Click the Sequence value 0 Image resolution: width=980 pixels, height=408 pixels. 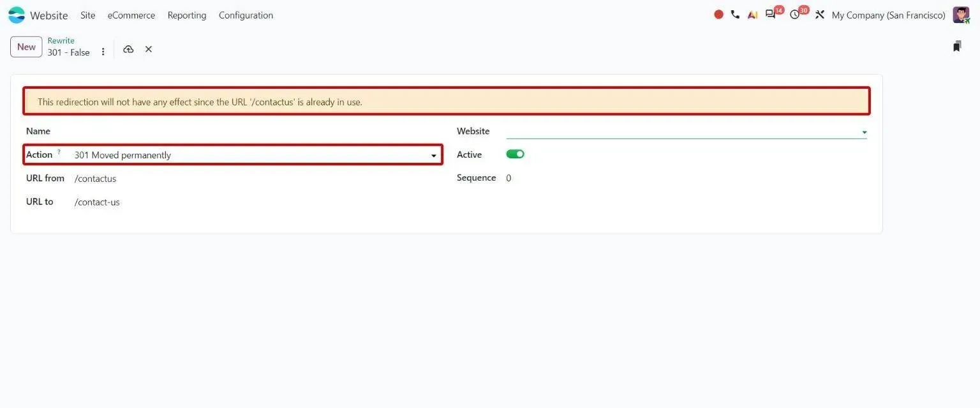click(x=509, y=178)
